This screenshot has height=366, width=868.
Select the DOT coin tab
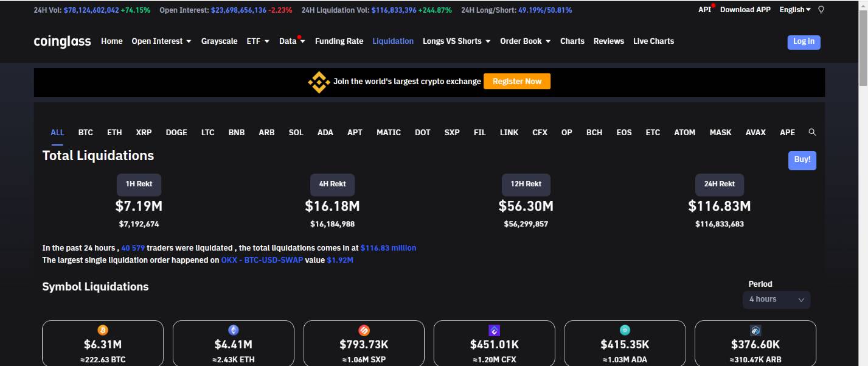[423, 132]
